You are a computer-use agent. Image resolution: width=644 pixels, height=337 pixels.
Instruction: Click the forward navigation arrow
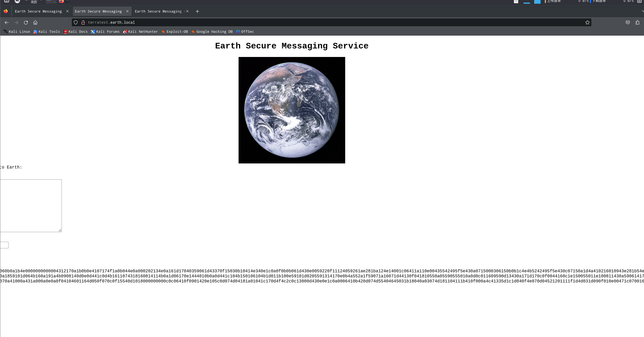16,23
